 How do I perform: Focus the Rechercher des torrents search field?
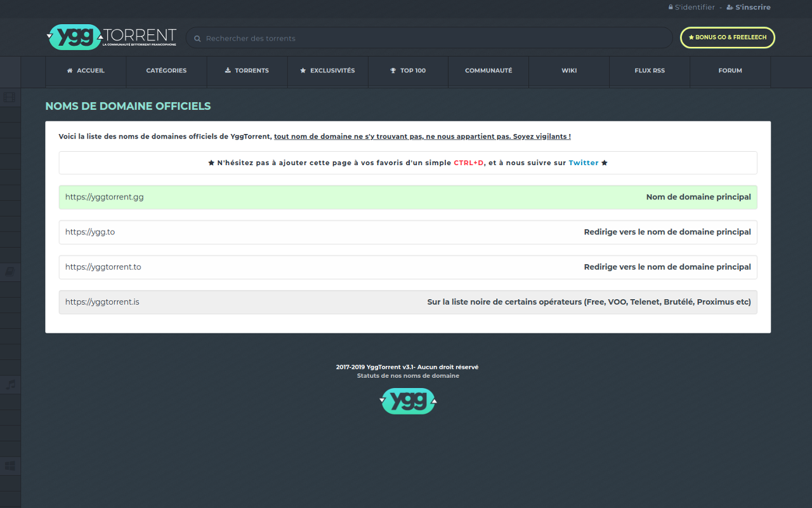(x=431, y=38)
